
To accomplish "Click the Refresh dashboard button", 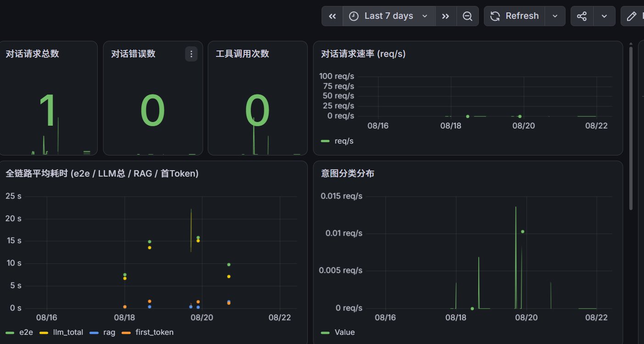I will [515, 16].
